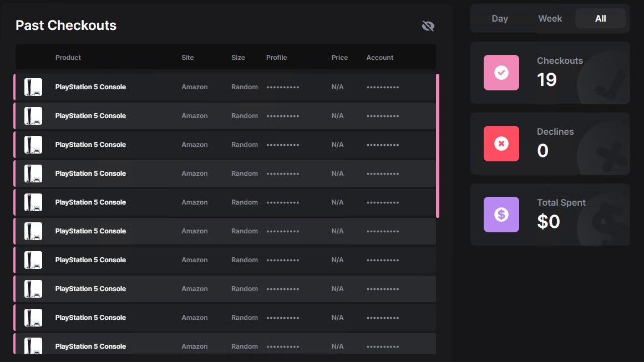Switch to the Week tab

tap(550, 18)
